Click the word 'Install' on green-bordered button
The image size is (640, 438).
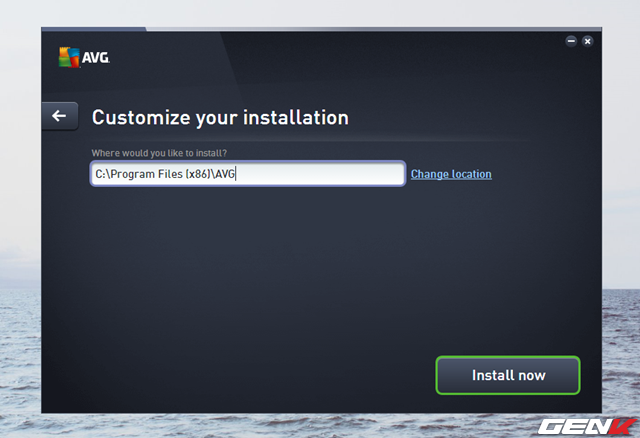click(x=491, y=375)
